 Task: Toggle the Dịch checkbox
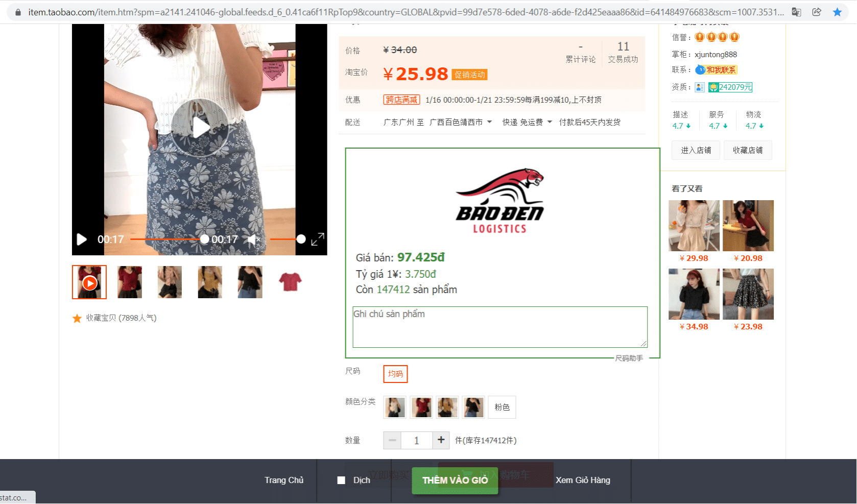click(x=341, y=480)
